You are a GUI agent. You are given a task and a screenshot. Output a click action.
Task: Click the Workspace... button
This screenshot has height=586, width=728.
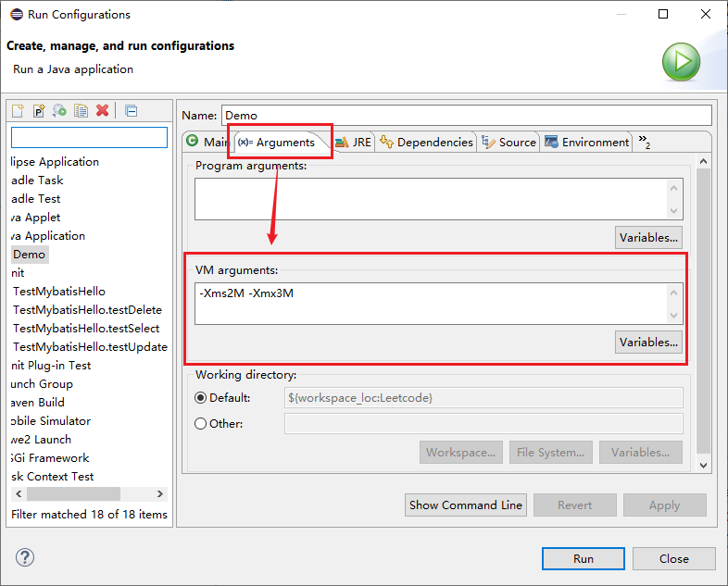[461, 453]
